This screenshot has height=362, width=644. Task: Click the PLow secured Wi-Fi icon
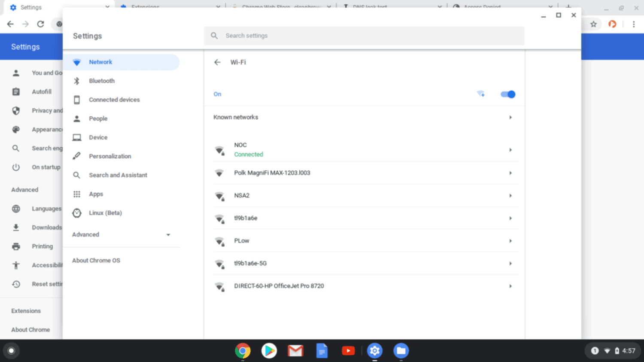pyautogui.click(x=219, y=241)
